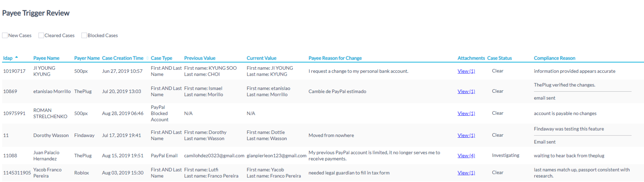Open View (4) attachments for Juan Palacio Hernandez
Screen dimensions: 644x182
coord(466,156)
